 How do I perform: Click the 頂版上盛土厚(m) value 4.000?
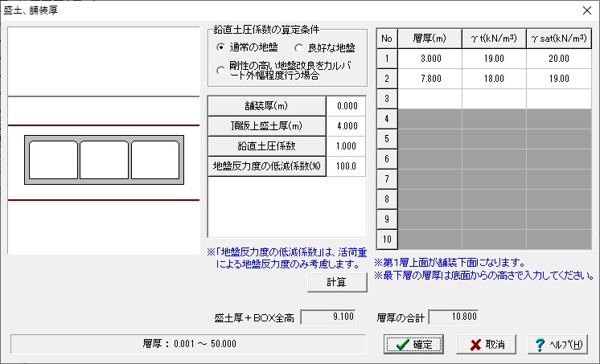pyautogui.click(x=347, y=126)
